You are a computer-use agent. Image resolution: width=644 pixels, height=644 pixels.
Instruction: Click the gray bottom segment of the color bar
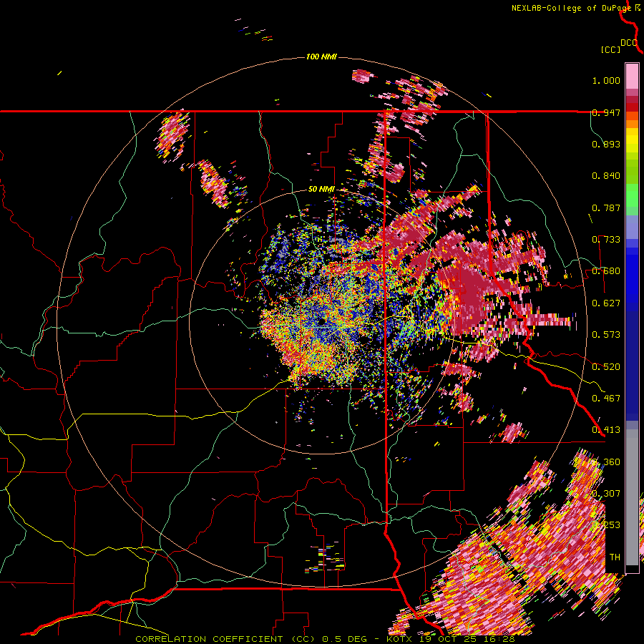pos(632,497)
